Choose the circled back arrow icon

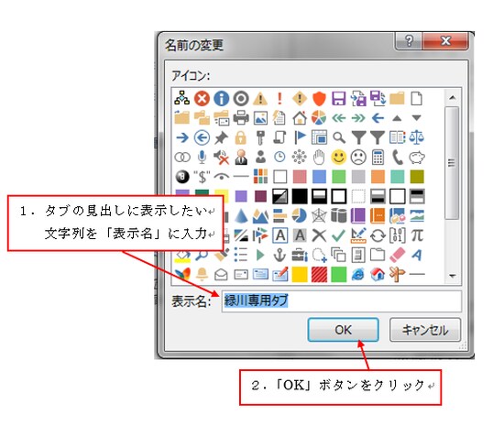[x=202, y=137]
